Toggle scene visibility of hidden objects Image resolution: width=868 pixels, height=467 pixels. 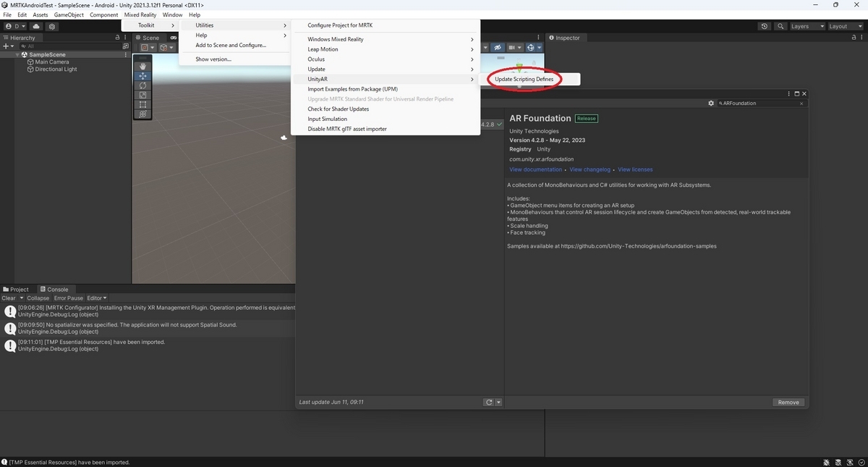tap(498, 48)
